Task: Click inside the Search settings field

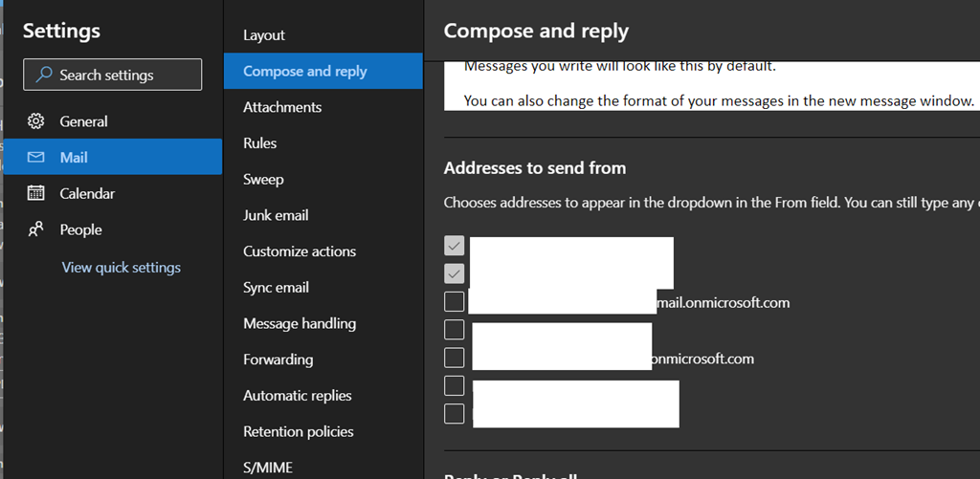Action: (x=124, y=75)
